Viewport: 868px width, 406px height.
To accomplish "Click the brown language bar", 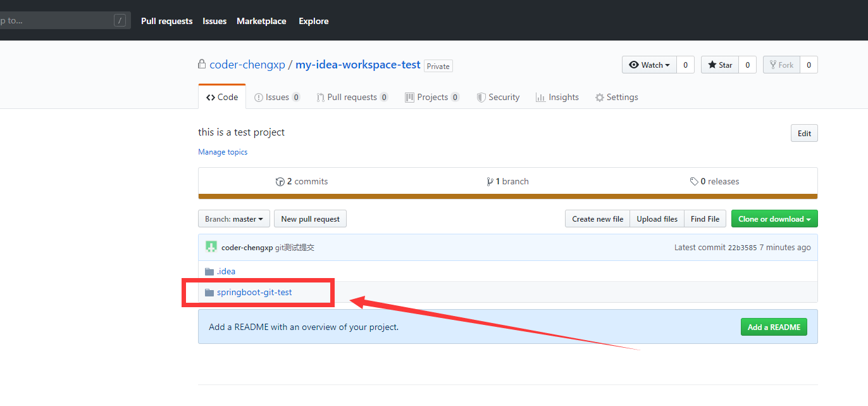I will (x=507, y=196).
